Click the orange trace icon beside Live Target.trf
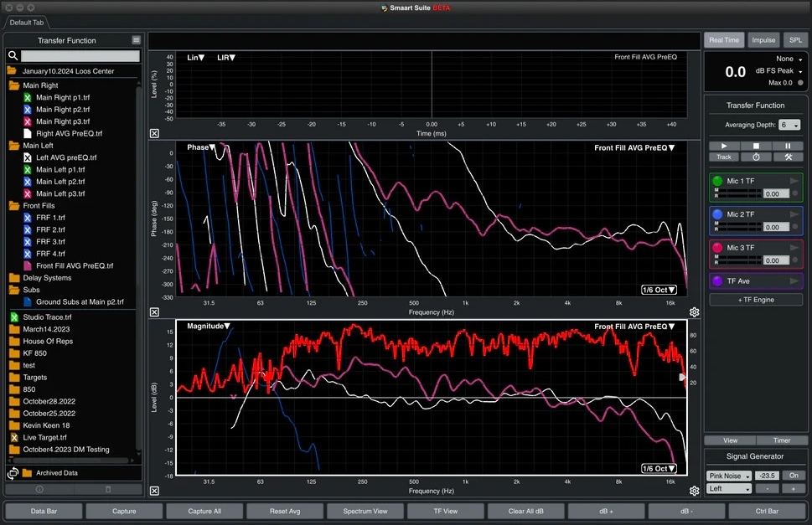This screenshot has width=812, height=525. [x=14, y=438]
